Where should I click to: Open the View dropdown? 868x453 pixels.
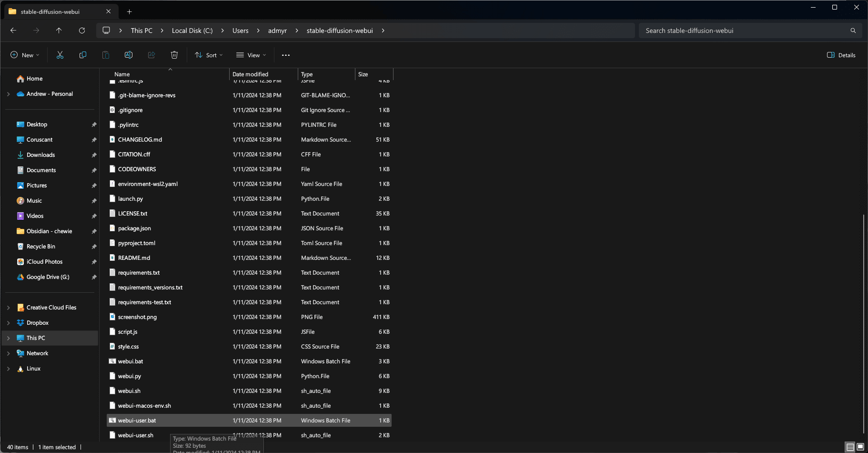[x=251, y=55]
